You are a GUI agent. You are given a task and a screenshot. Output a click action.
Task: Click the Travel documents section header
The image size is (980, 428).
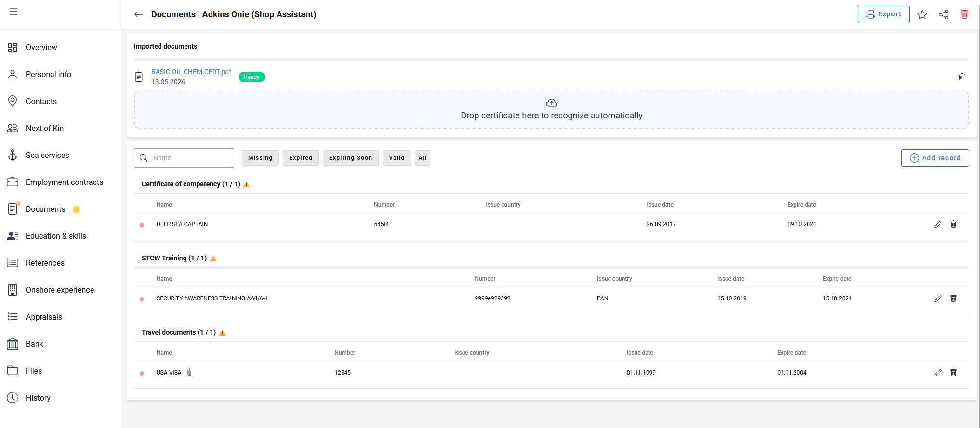click(179, 332)
